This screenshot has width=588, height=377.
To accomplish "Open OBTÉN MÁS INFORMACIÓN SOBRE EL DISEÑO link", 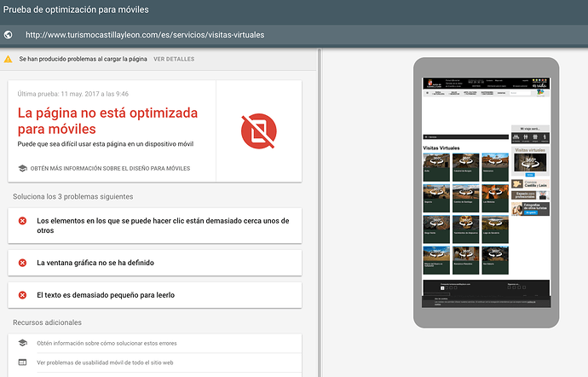I will coord(110,169).
